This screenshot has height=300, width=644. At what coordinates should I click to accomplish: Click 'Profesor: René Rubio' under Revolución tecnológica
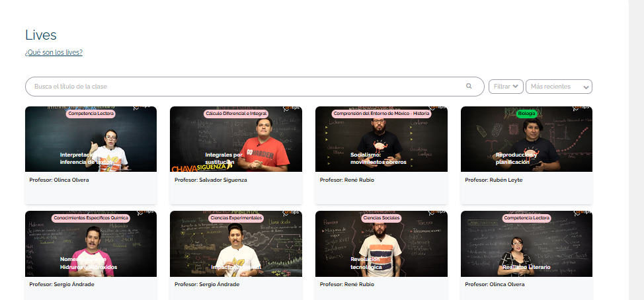347,284
